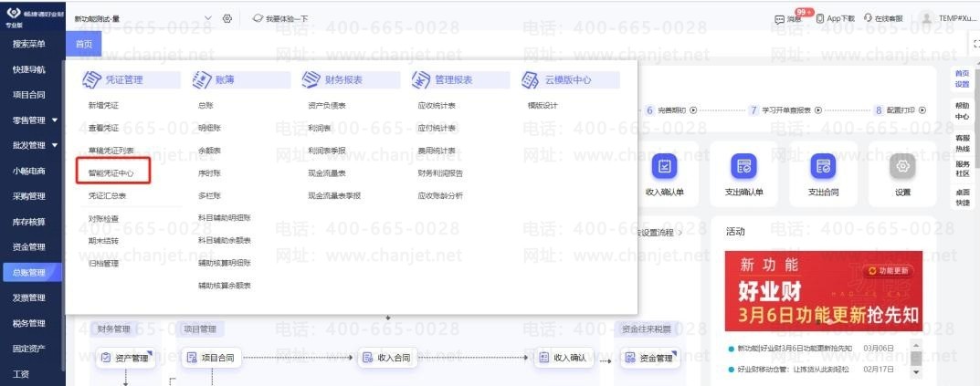Open the 支出合同 shortcut card

(823, 173)
